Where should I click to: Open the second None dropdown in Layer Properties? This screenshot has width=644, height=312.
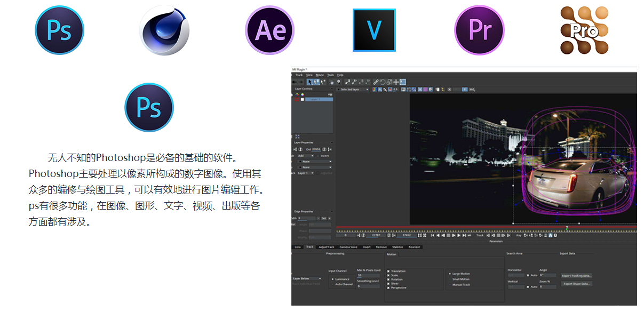(x=315, y=167)
